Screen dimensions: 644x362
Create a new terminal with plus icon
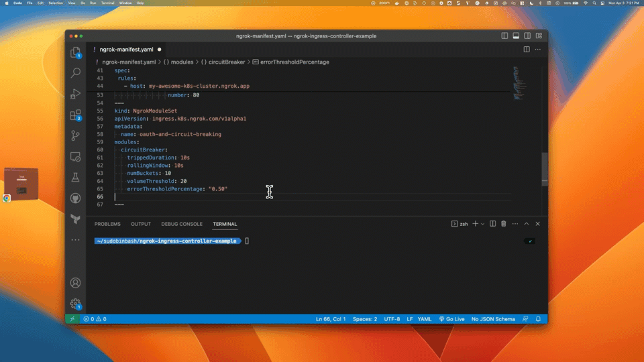click(x=475, y=224)
